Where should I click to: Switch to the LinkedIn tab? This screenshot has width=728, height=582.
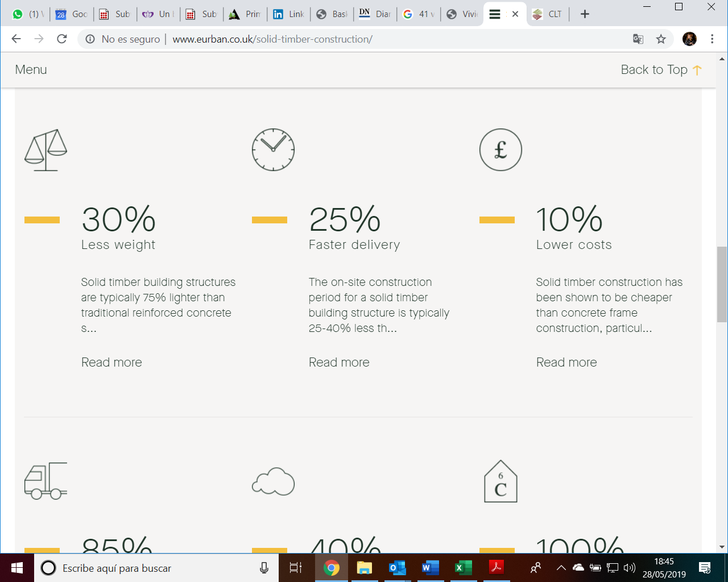click(x=288, y=14)
